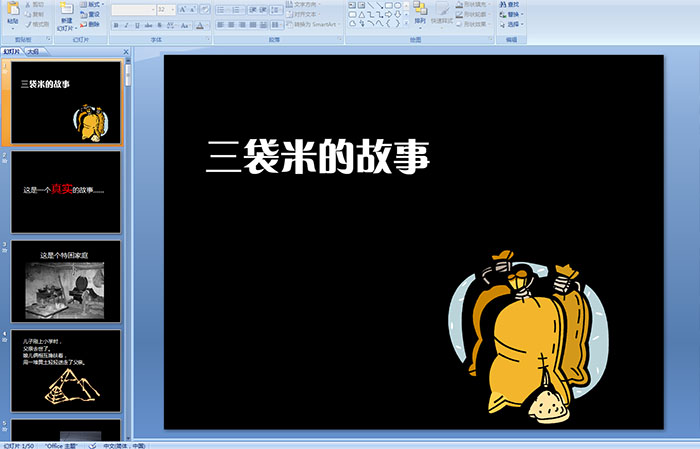Select slide 4 thumbnail with yellow pyramid drawing
The image size is (700, 449).
coord(66,370)
